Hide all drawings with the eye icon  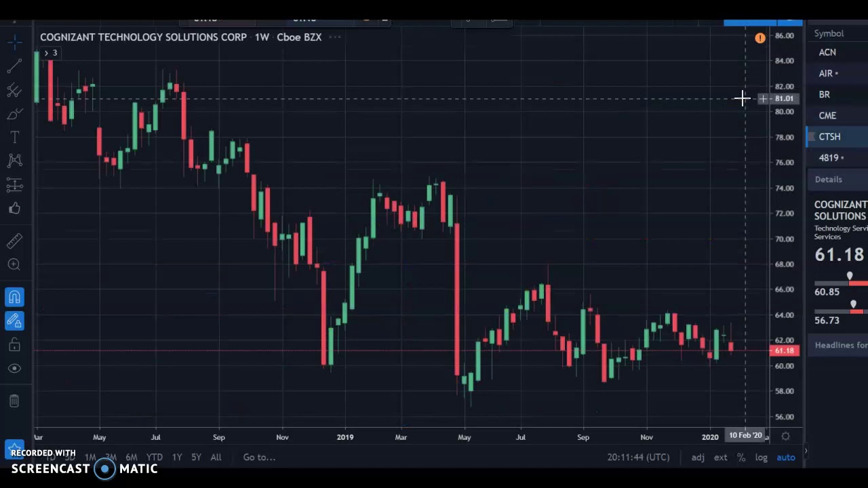pos(14,369)
